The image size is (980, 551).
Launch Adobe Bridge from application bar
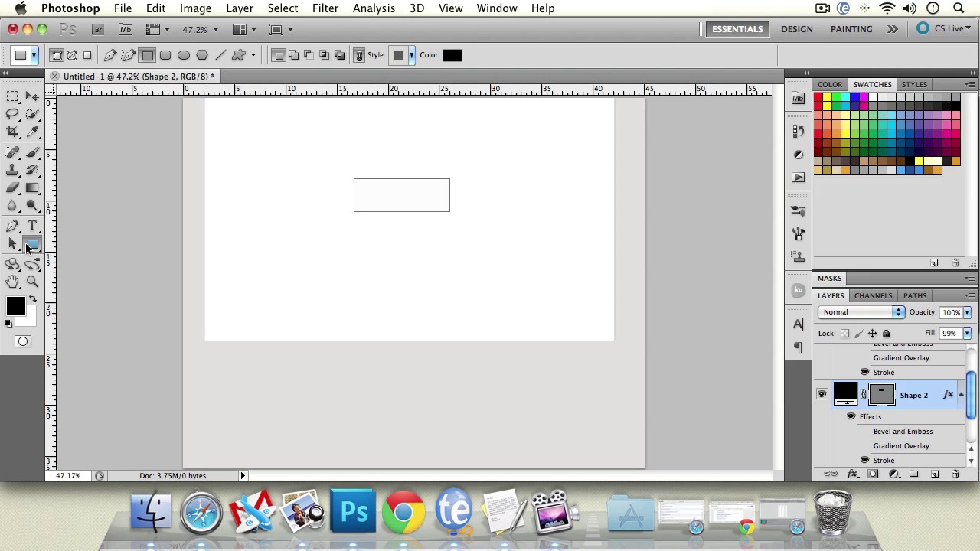pyautogui.click(x=98, y=29)
